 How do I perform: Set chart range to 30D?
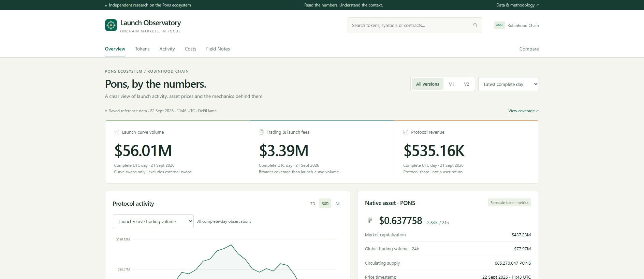[325, 204]
